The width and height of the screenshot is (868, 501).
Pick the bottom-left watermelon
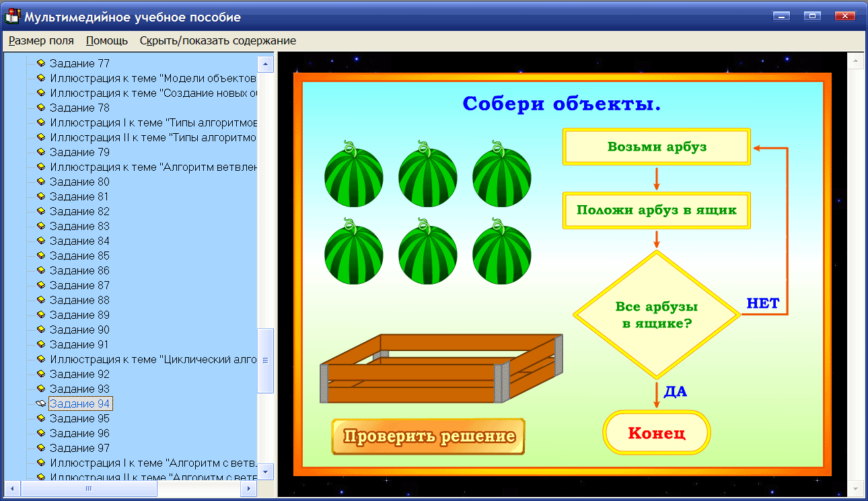[x=353, y=251]
